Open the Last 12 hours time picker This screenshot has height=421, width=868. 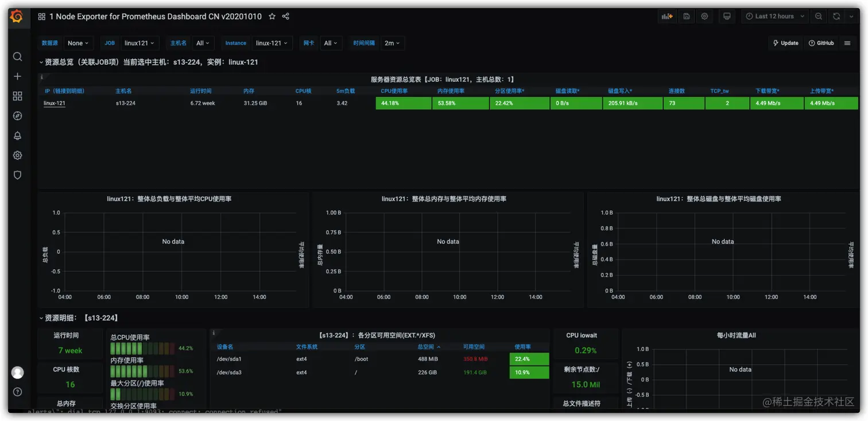tap(775, 17)
